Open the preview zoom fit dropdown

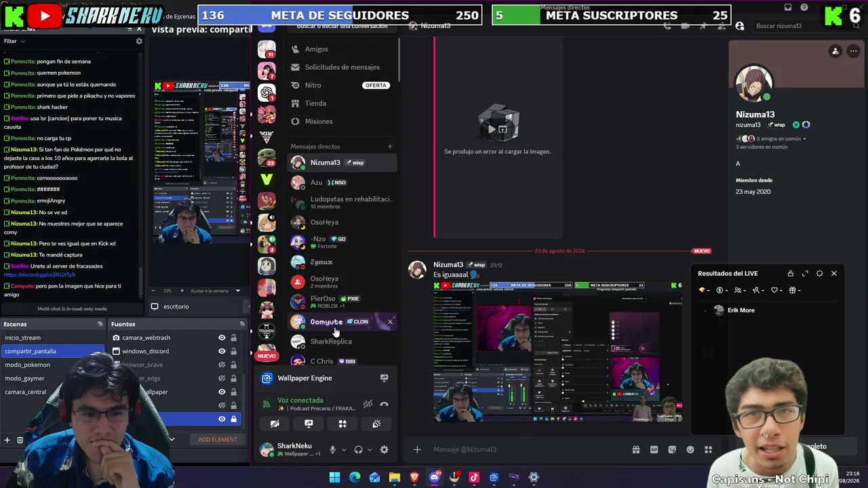(x=216, y=291)
